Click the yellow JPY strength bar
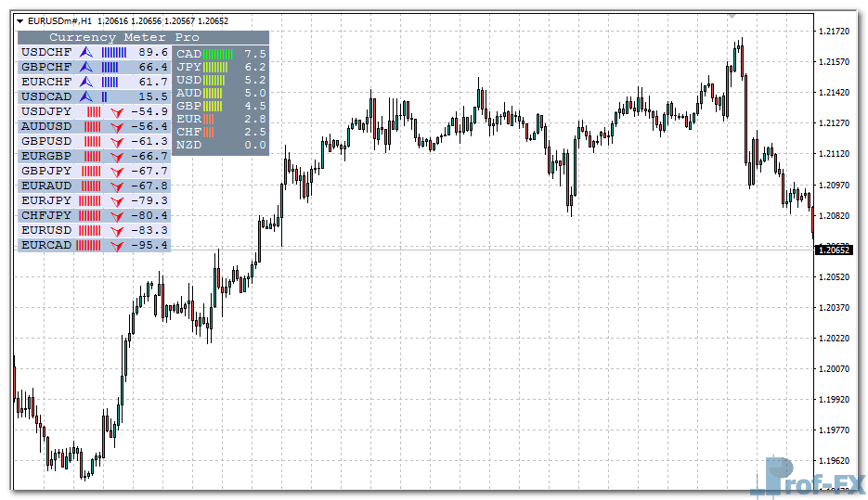This screenshot has height=500, width=868. pos(214,67)
